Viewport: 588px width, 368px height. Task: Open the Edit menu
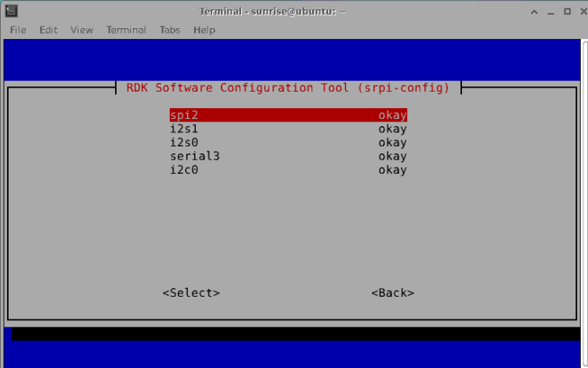[x=49, y=30]
